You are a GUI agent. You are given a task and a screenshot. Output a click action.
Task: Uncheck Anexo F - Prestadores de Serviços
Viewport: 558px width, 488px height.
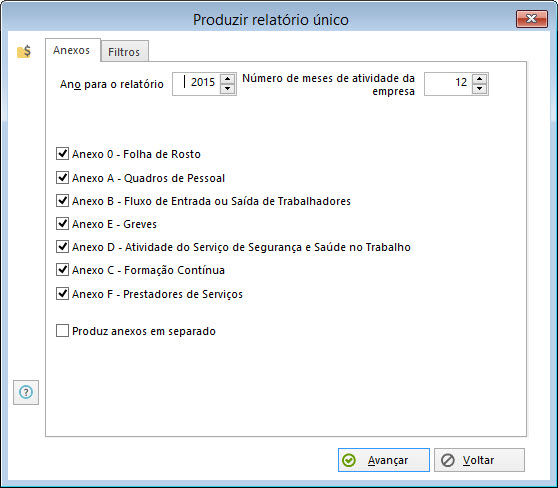[x=62, y=294]
